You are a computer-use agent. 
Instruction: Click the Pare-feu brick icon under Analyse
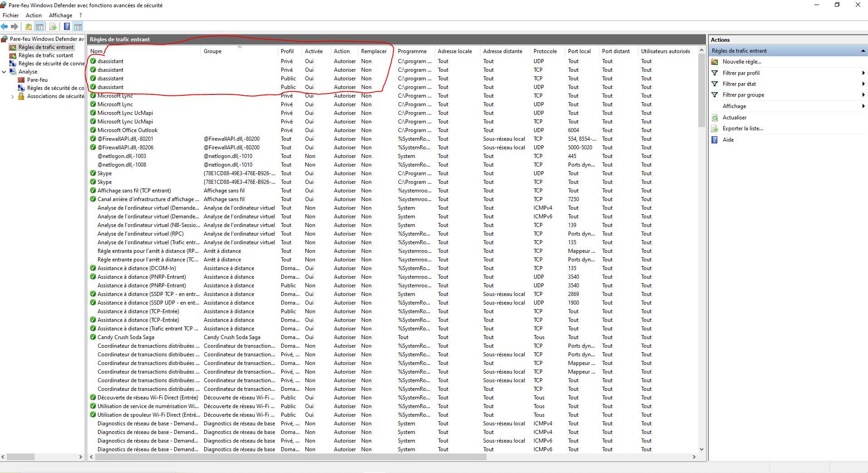pos(21,80)
